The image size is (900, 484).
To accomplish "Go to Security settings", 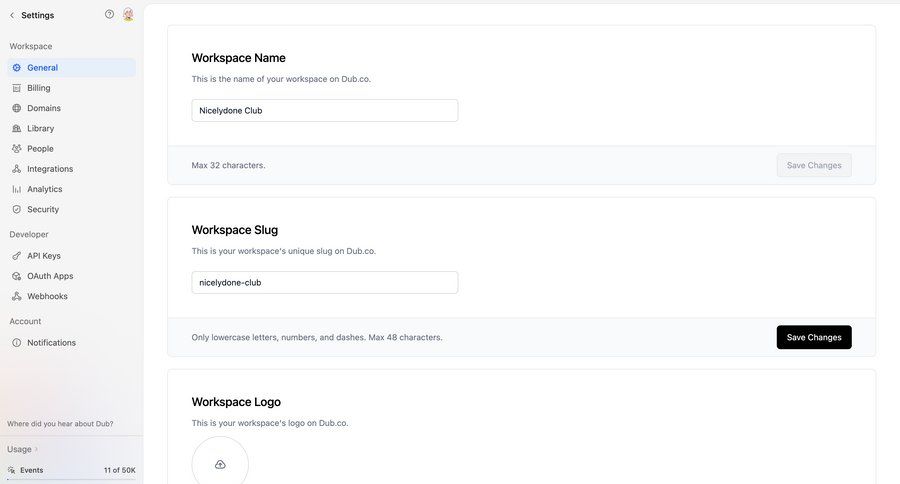I will point(72,210).
